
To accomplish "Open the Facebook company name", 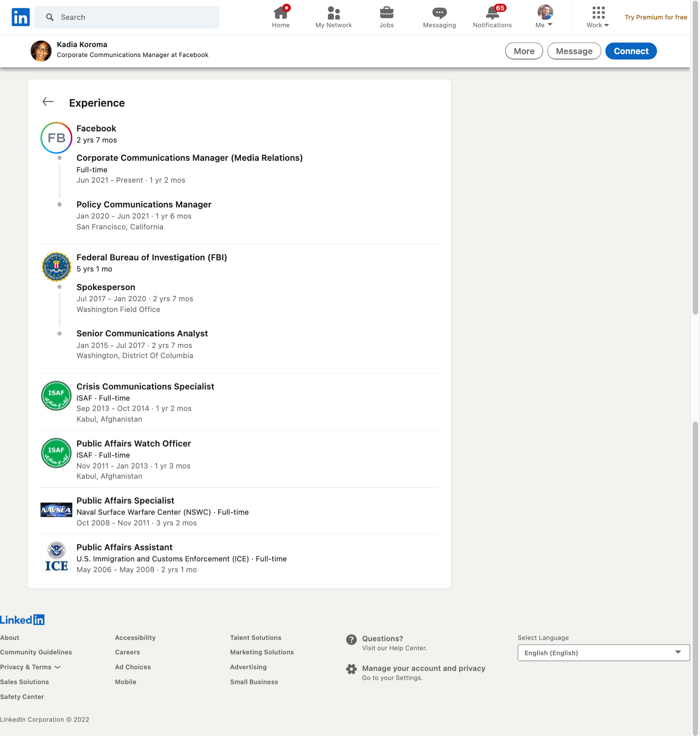I will point(96,129).
